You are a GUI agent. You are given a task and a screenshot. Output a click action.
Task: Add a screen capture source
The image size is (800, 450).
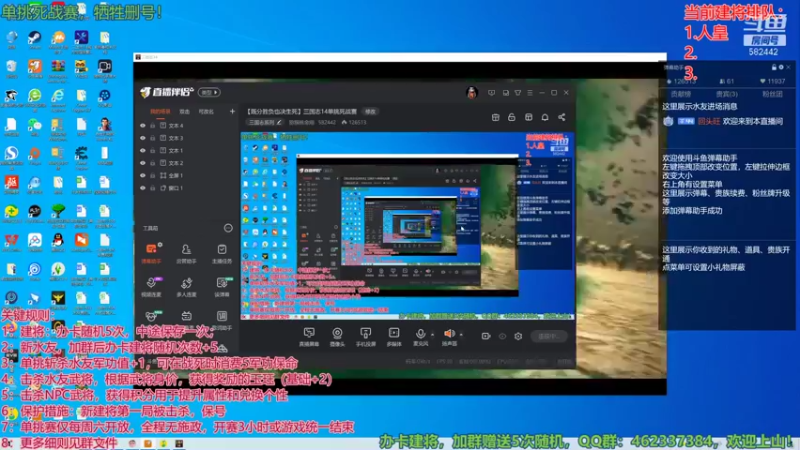point(309,337)
